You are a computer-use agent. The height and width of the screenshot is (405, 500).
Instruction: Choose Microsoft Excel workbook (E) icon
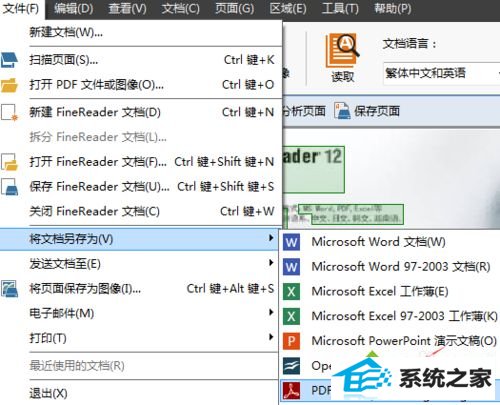(291, 291)
